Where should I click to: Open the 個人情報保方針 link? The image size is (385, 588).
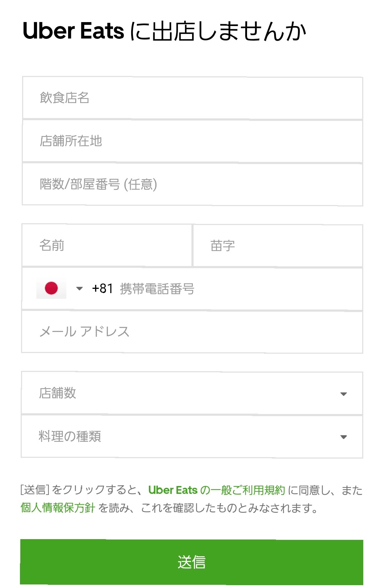[58, 508]
